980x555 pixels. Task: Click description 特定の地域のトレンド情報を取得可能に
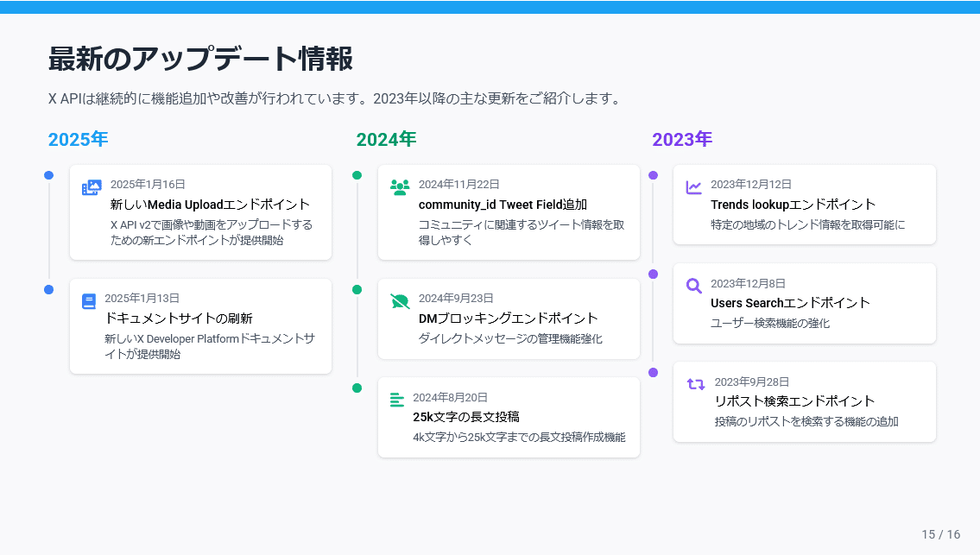(x=808, y=225)
